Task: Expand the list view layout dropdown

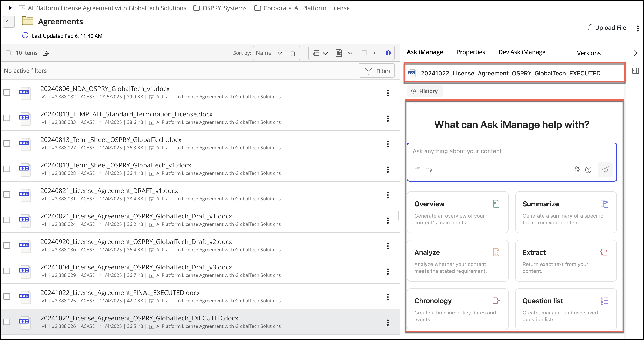Action: tap(320, 53)
